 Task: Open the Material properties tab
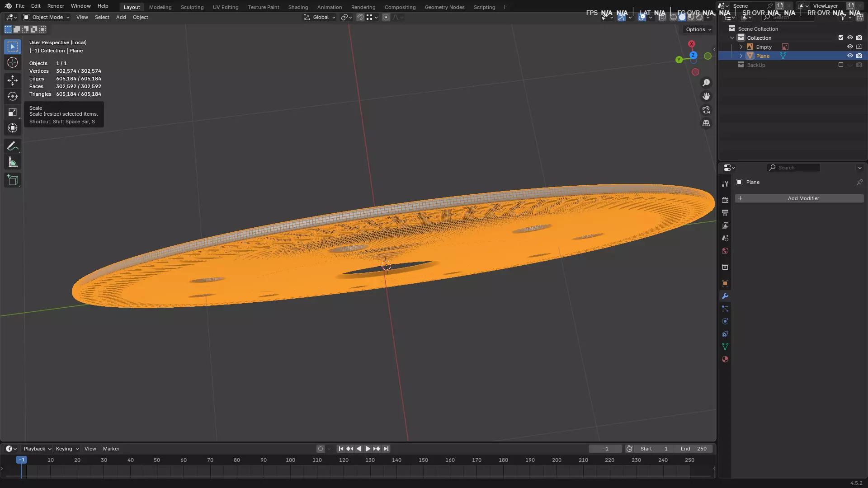click(x=725, y=359)
